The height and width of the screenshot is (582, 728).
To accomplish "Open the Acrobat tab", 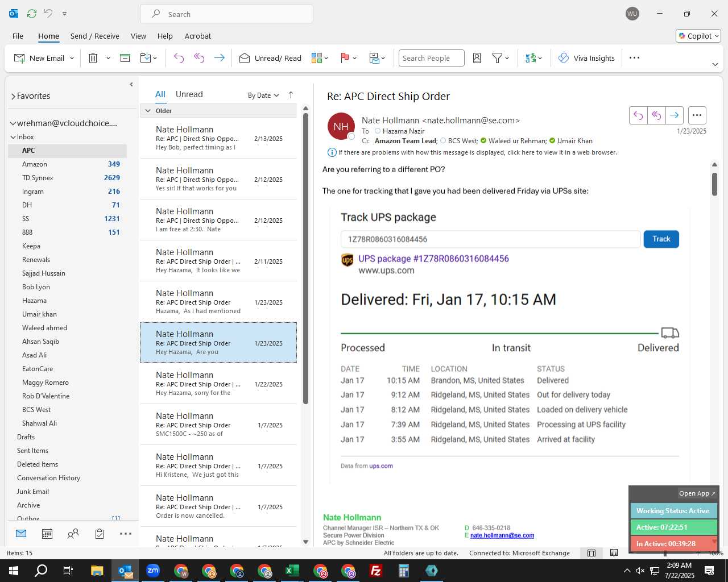I will tap(198, 36).
